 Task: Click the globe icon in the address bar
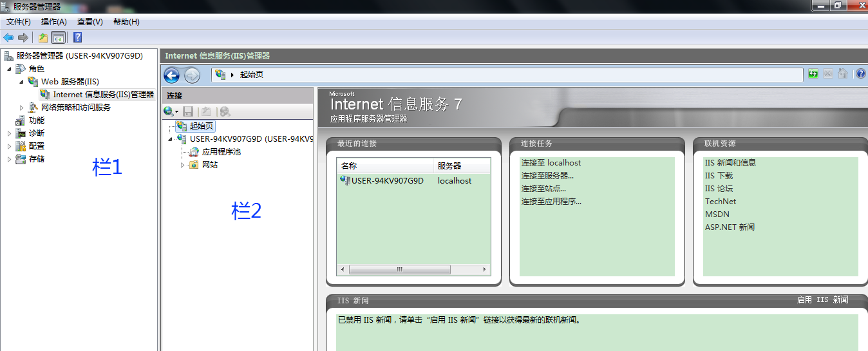(x=221, y=75)
